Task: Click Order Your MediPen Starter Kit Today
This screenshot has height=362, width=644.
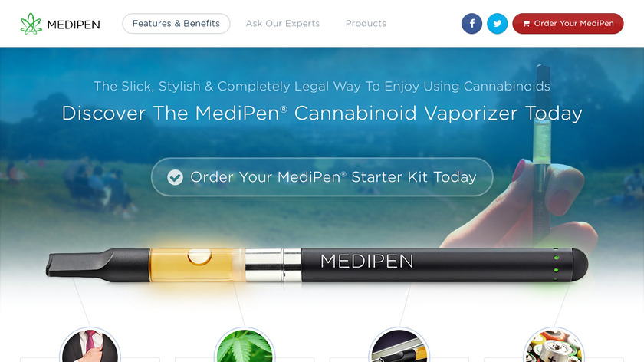Action: coord(322,177)
